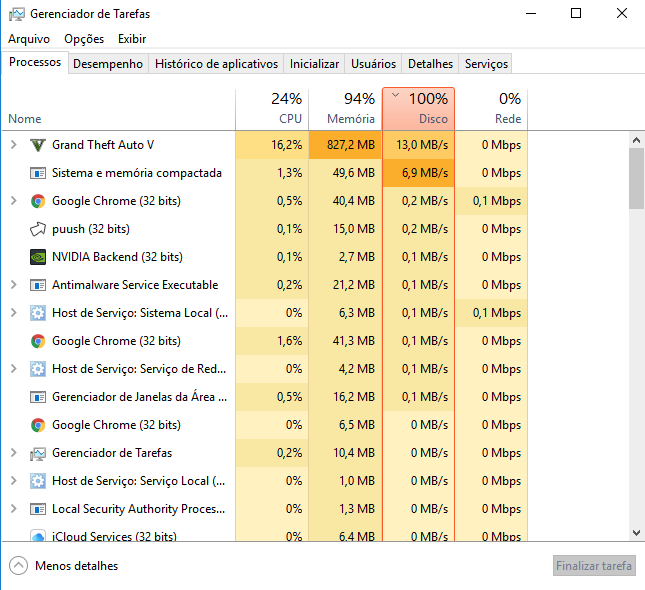The image size is (645, 590).
Task: Expand the Antimalware Service Executable group
Action: (x=14, y=285)
